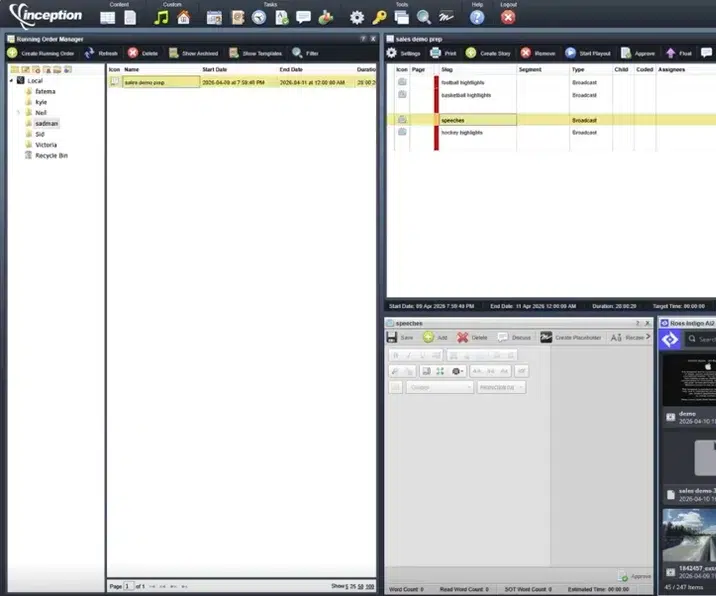Click Create Placeholder
This screenshot has height=596, width=716.
pyautogui.click(x=571, y=338)
